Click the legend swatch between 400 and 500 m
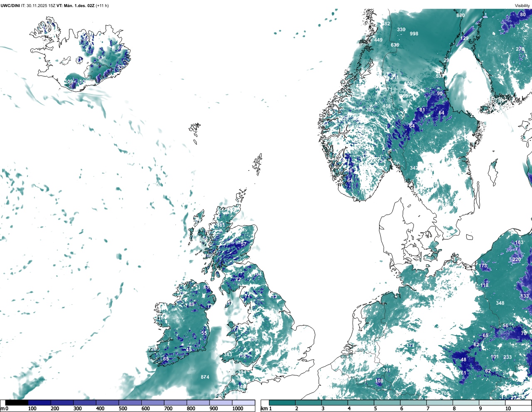 [108, 402]
